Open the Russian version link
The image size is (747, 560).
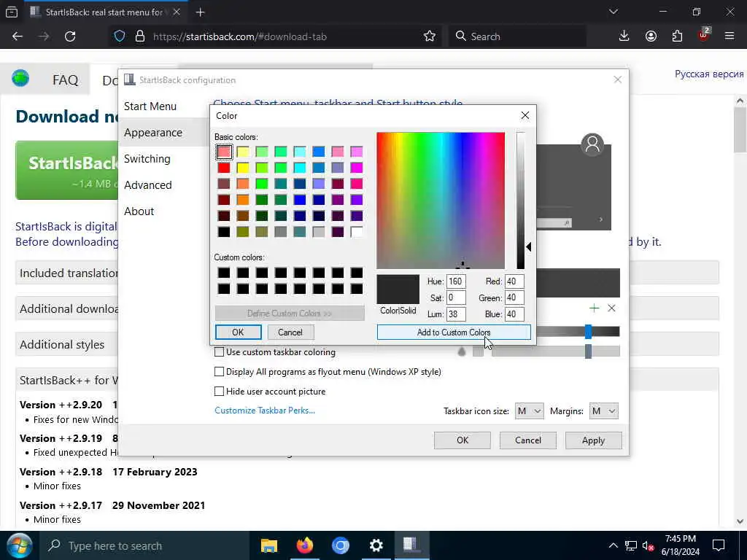[x=709, y=74]
